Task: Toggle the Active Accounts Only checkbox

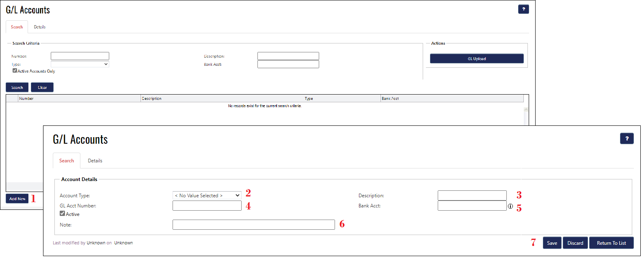Action: pyautogui.click(x=15, y=71)
